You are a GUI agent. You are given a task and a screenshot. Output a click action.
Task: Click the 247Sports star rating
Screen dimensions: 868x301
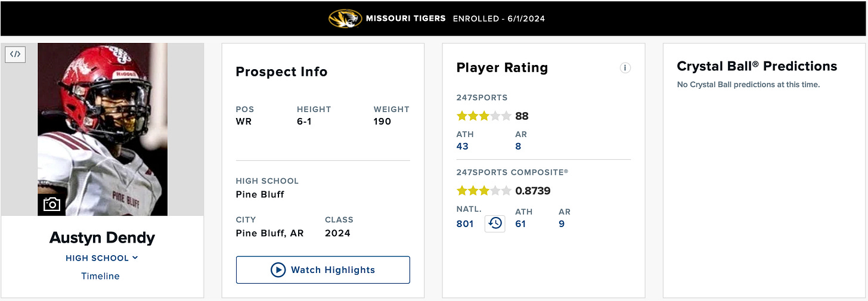click(483, 116)
